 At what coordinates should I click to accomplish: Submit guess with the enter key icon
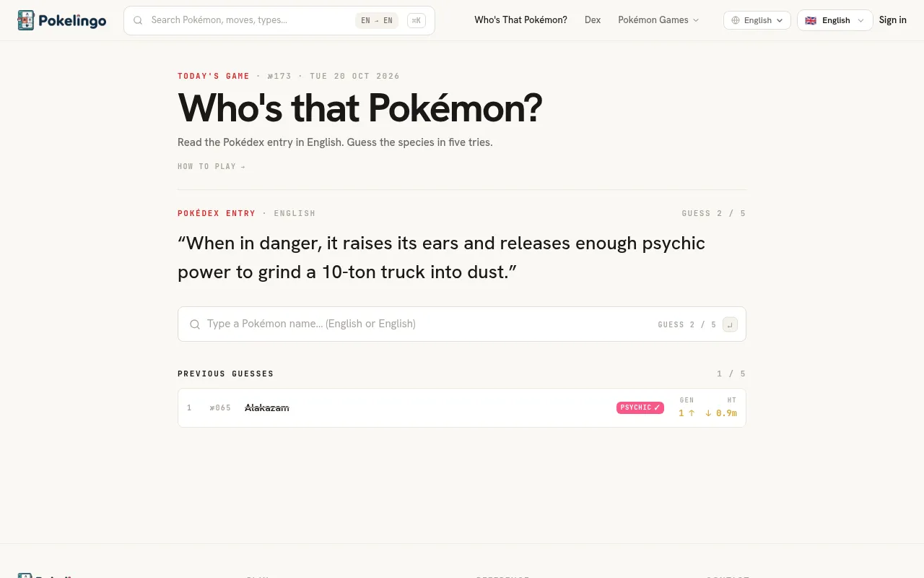click(x=730, y=324)
